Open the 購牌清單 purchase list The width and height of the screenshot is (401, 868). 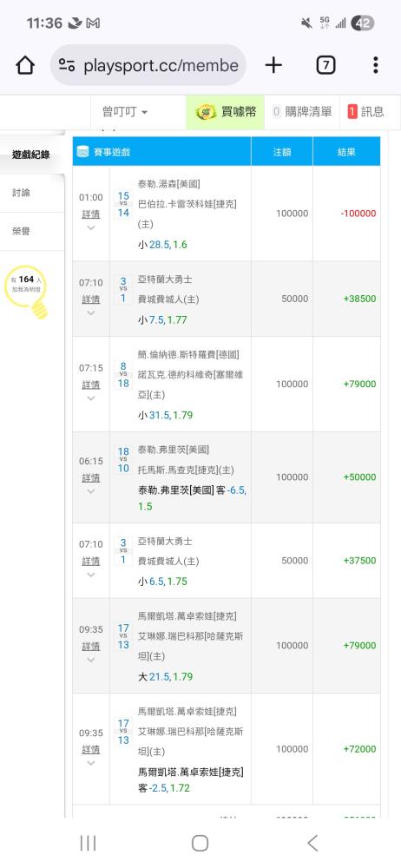(302, 112)
